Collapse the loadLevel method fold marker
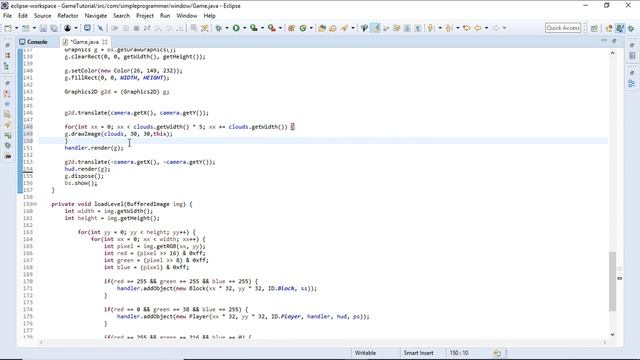The height and width of the screenshot is (360, 640). (36, 204)
